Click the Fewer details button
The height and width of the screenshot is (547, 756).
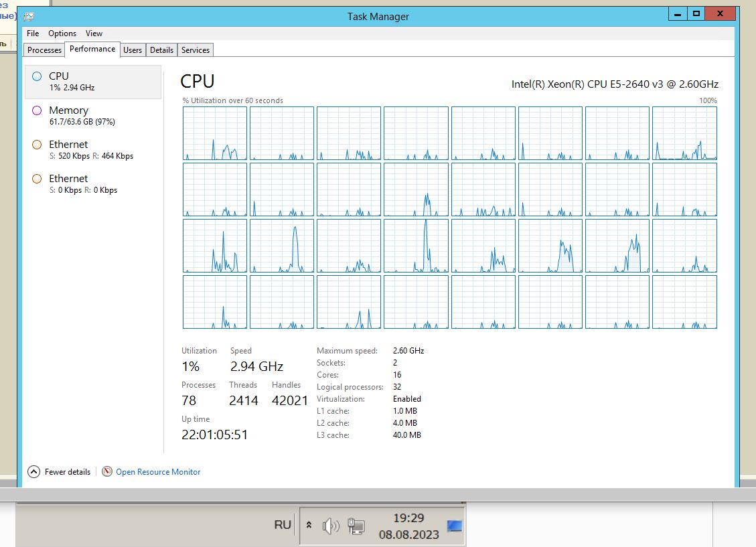[x=60, y=472]
